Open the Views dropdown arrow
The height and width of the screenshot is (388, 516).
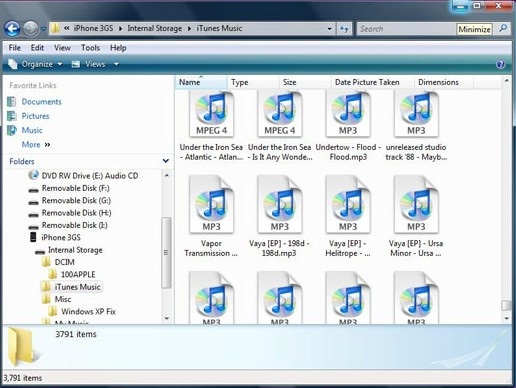pyautogui.click(x=116, y=64)
